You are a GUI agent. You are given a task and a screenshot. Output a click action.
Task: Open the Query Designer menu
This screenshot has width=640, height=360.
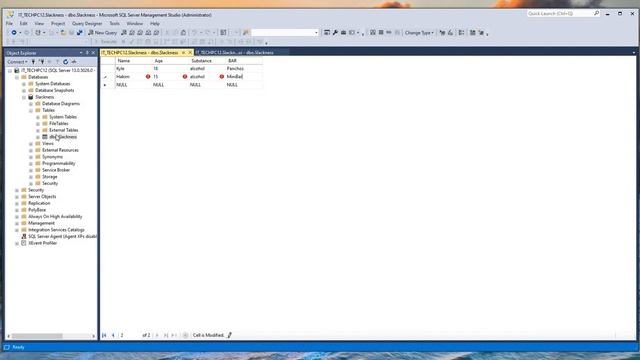[87, 24]
